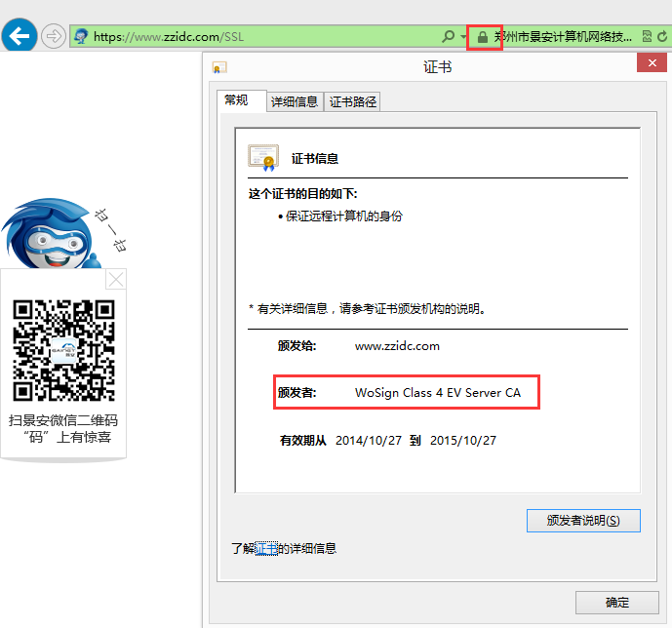Image resolution: width=672 pixels, height=628 pixels.
Task: Click the expiry date 2015/10/27
Action: coord(463,441)
